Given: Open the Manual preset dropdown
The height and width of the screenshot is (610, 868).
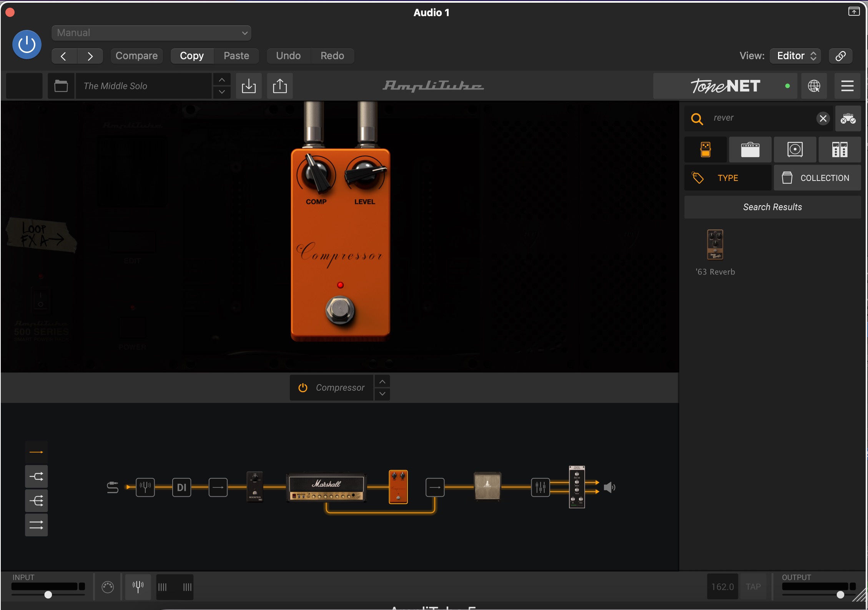Looking at the screenshot, I should [151, 33].
